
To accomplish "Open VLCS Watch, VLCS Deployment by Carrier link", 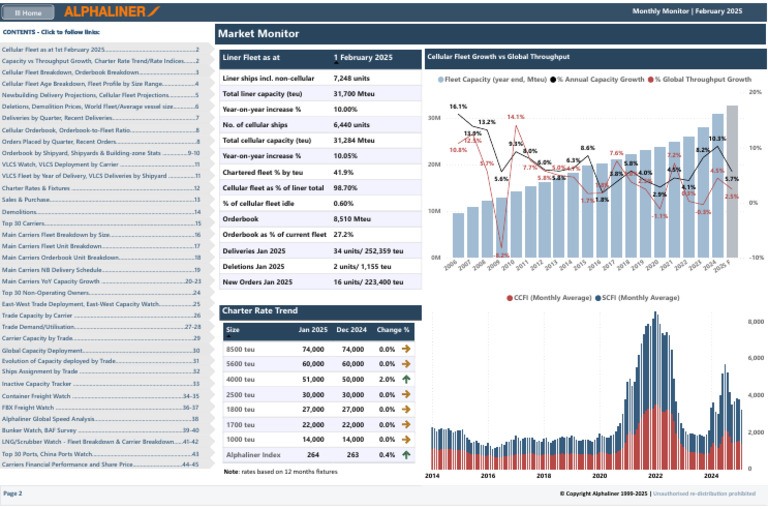I will 100,165.
